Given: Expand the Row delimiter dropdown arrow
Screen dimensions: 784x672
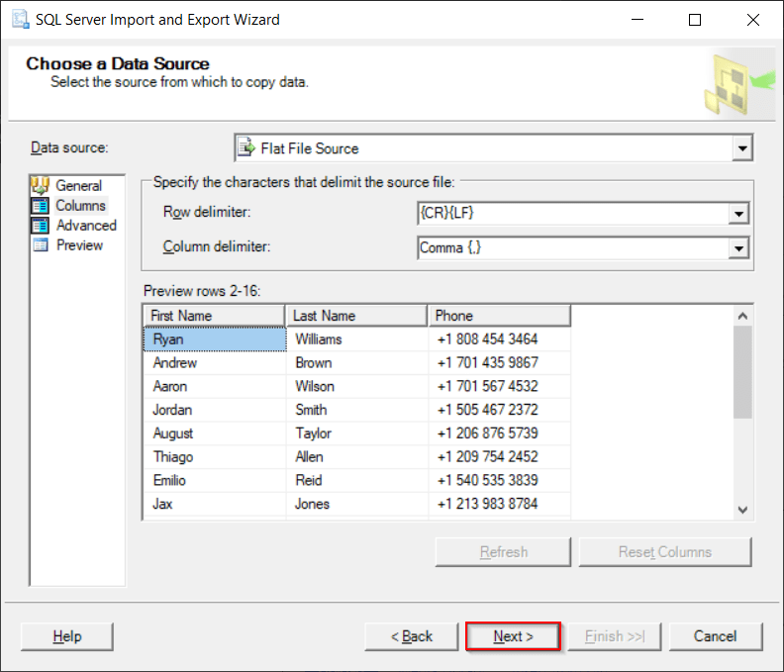Looking at the screenshot, I should click(738, 214).
